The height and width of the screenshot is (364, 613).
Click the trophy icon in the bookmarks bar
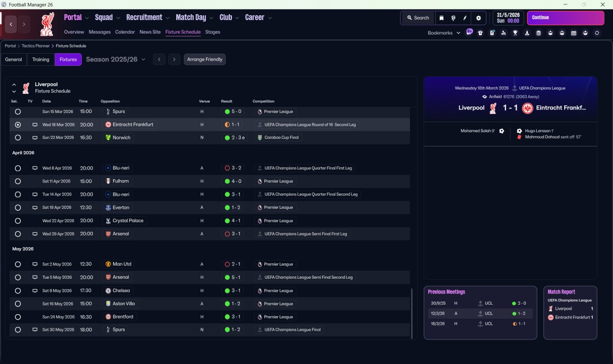(x=515, y=33)
